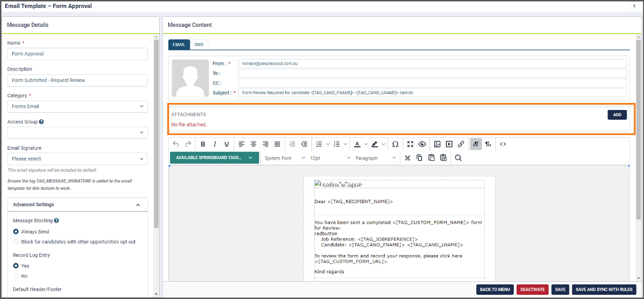Increase indent of paragraph
This screenshot has width=644, height=299.
coord(304,144)
